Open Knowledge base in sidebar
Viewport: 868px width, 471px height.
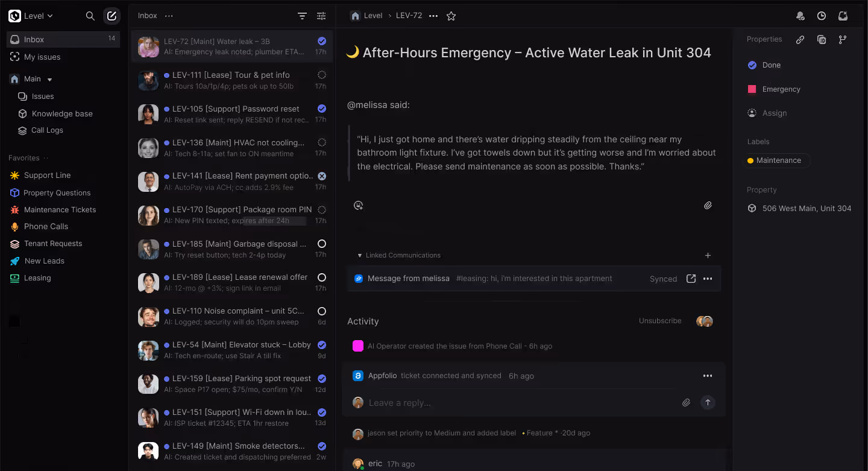(62, 113)
